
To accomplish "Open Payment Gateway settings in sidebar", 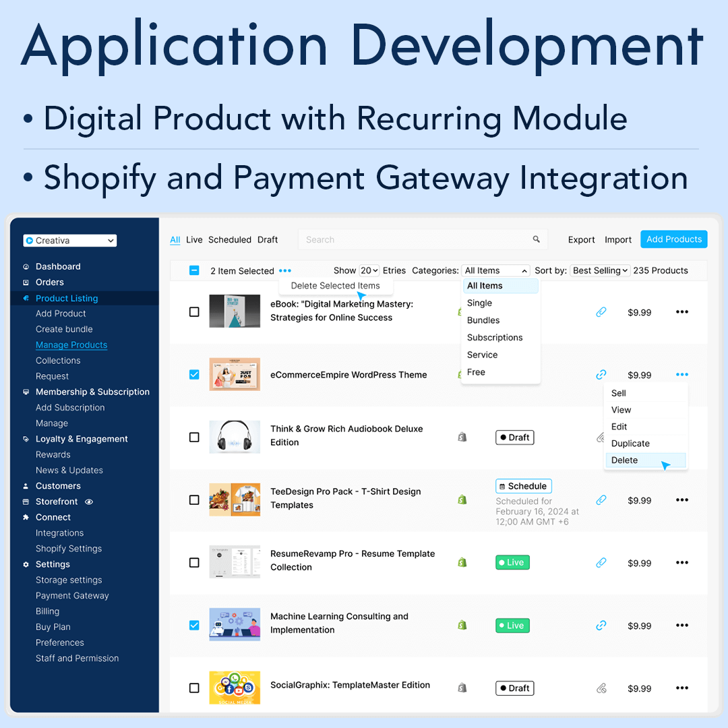I will 72,596.
